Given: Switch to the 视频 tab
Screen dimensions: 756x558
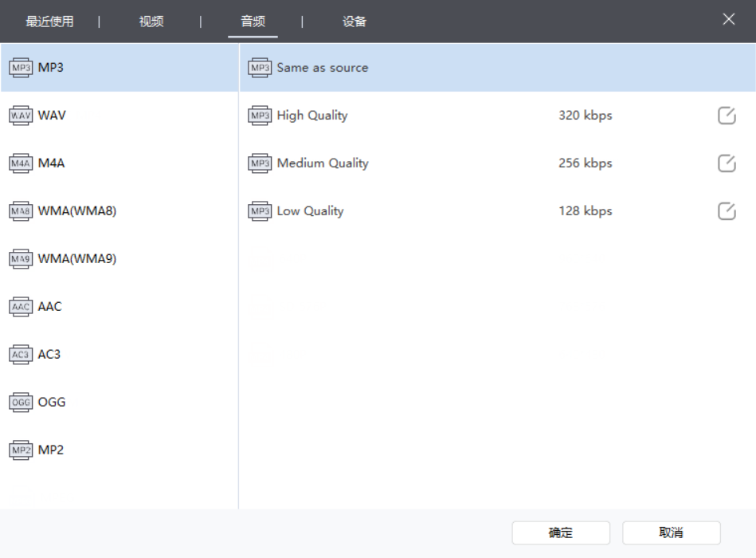Looking at the screenshot, I should click(151, 22).
